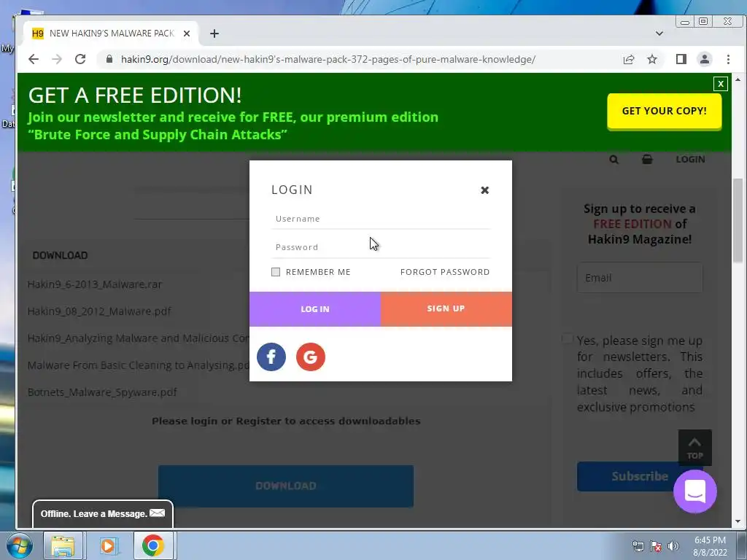Open the Offline Leave a Message box
The width and height of the screenshot is (747, 560).
click(x=102, y=514)
